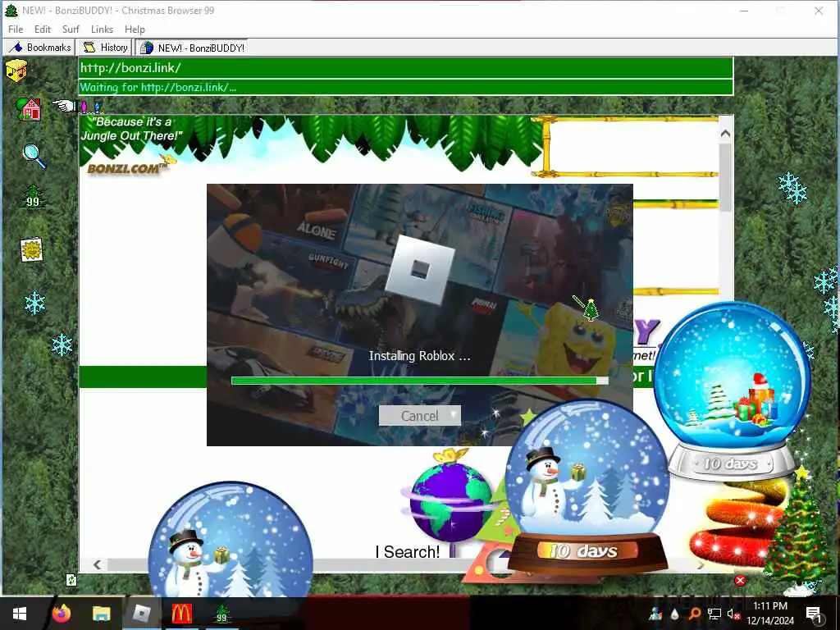Viewport: 840px width, 630px height.
Task: Click the music notes box icon in sidebar
Action: [16, 71]
